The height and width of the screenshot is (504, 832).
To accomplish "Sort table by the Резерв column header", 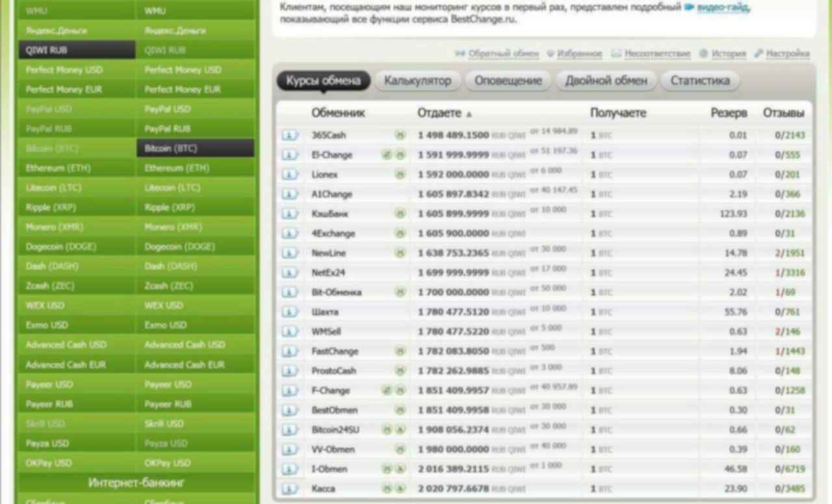I will coord(728,113).
